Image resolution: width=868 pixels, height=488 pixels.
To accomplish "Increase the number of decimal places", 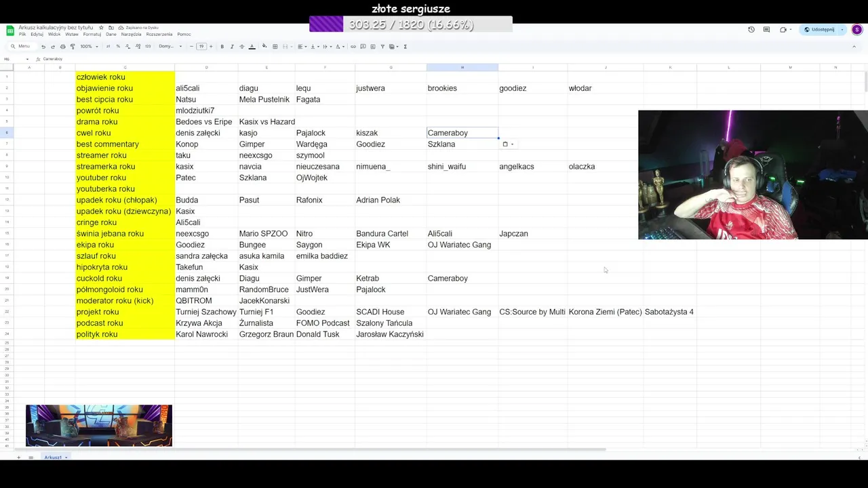I will coord(138,47).
